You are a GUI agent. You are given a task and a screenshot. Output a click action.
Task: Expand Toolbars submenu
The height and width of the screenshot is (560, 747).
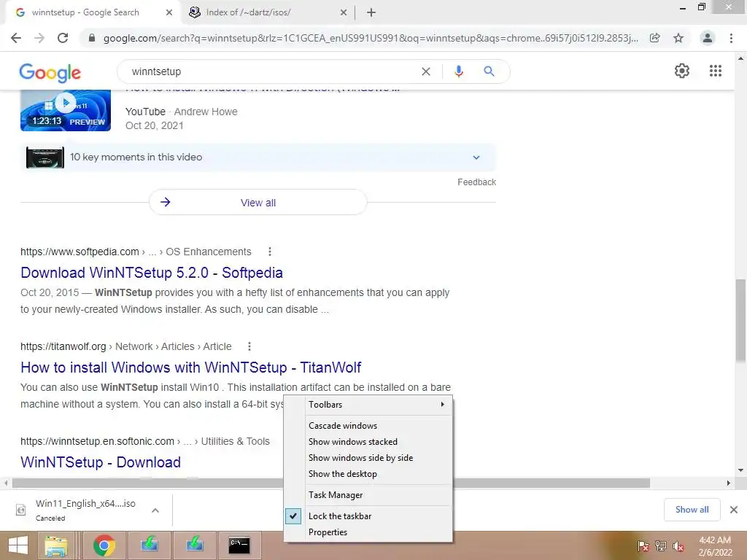pyautogui.click(x=368, y=404)
